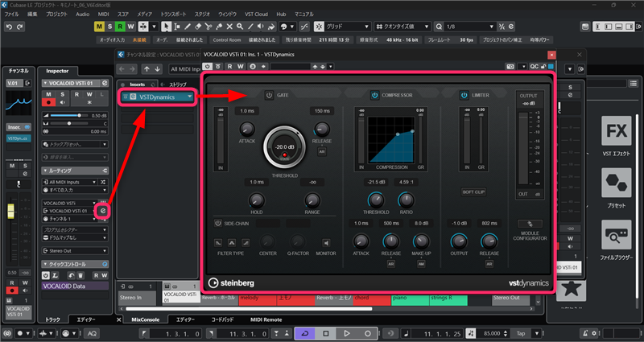Collapse the ルーティング section in Inspector
The height and width of the screenshot is (342, 644).
75,171
